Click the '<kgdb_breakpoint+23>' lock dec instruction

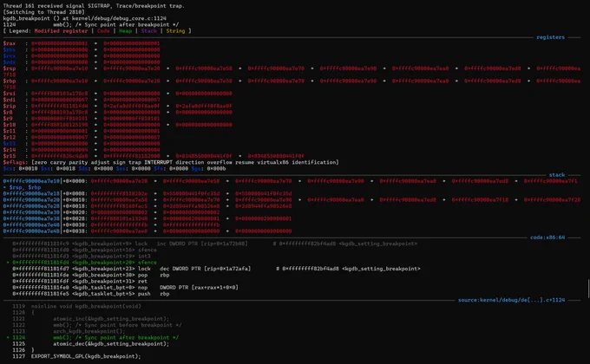216,269
